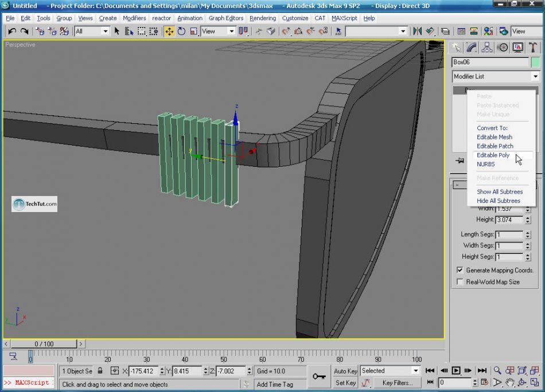Click the Pin Stack icon

[x=460, y=160]
